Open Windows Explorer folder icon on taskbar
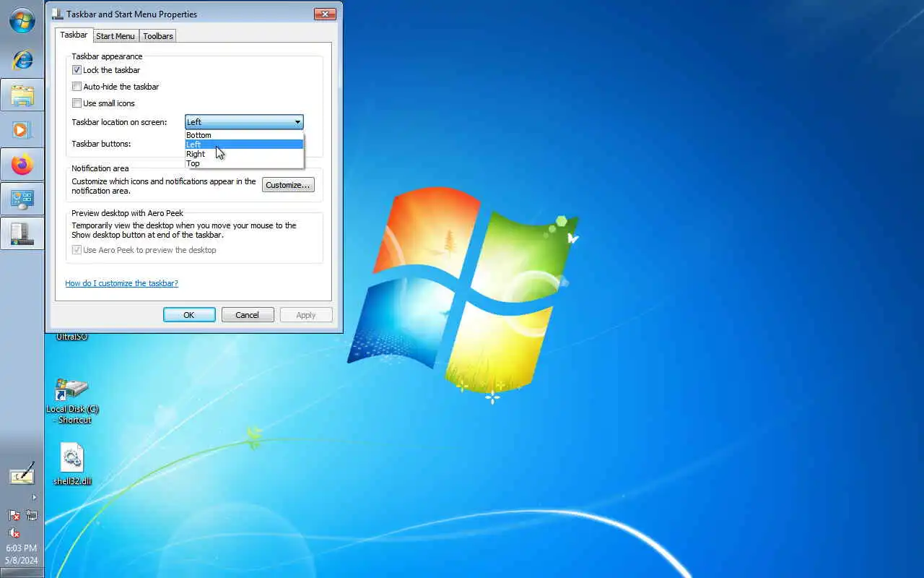Image resolution: width=924 pixels, height=578 pixels. click(22, 95)
